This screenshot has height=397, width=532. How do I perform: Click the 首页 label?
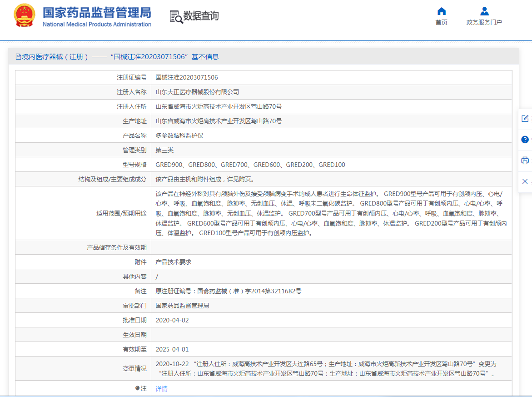tap(442, 22)
